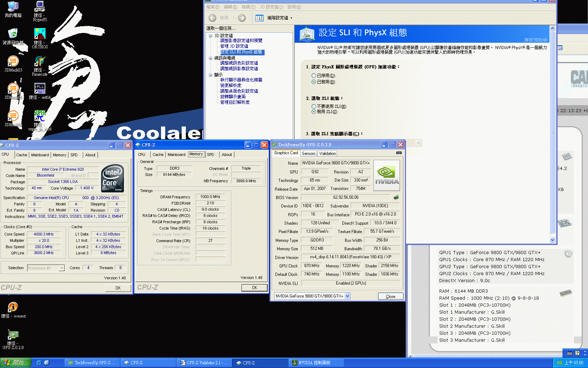
Task: Launch the super_pi_mod shortcut icon
Action: (40, 120)
